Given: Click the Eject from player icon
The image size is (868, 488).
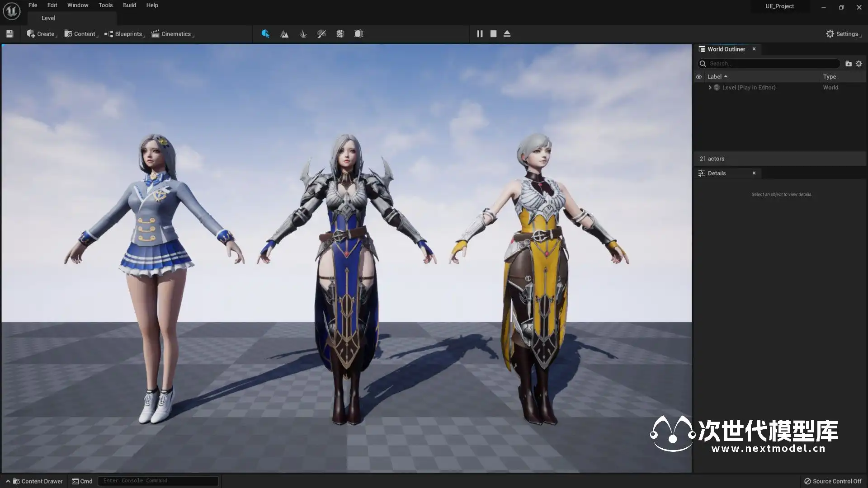Looking at the screenshot, I should click(507, 34).
